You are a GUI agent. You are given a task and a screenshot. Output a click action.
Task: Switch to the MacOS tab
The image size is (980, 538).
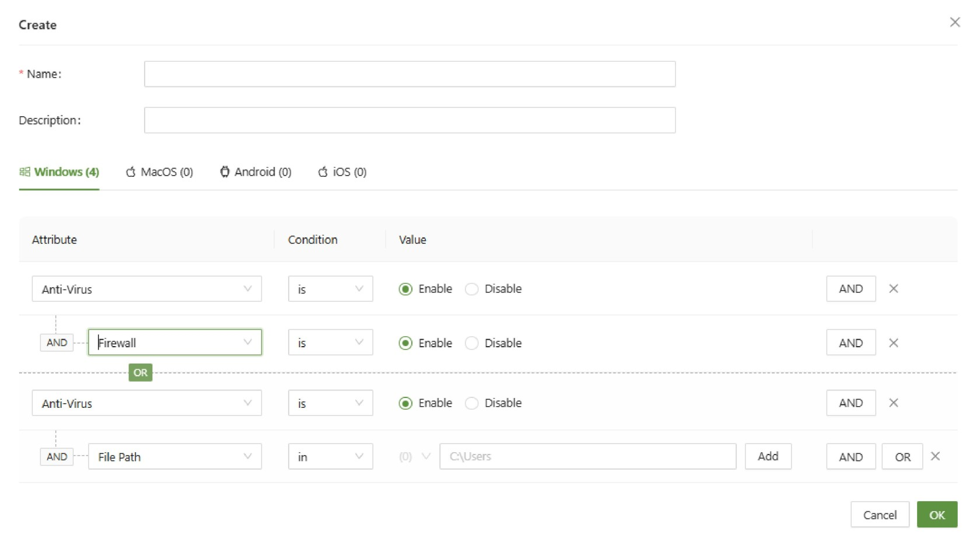click(x=159, y=172)
